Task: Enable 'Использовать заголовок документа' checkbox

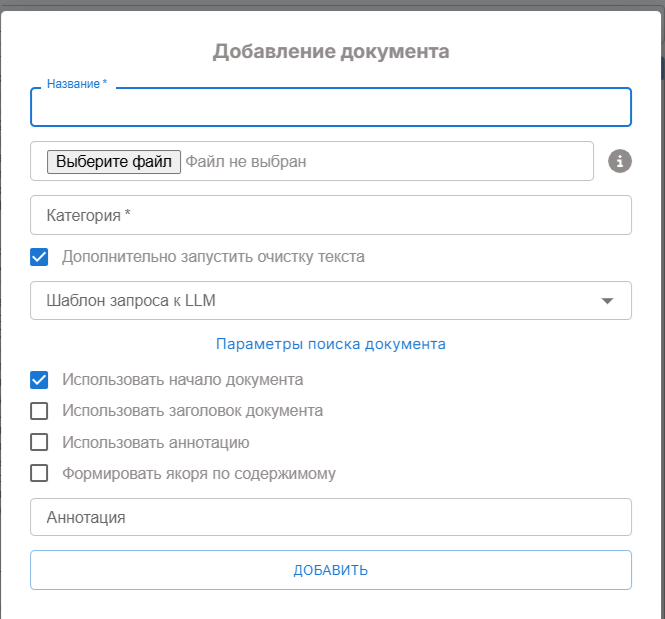Action: coord(40,411)
